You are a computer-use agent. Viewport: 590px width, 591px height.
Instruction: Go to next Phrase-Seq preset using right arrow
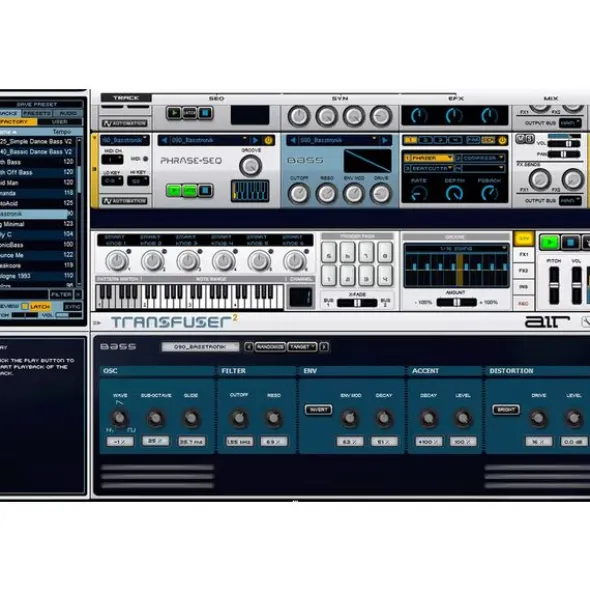coord(255,141)
